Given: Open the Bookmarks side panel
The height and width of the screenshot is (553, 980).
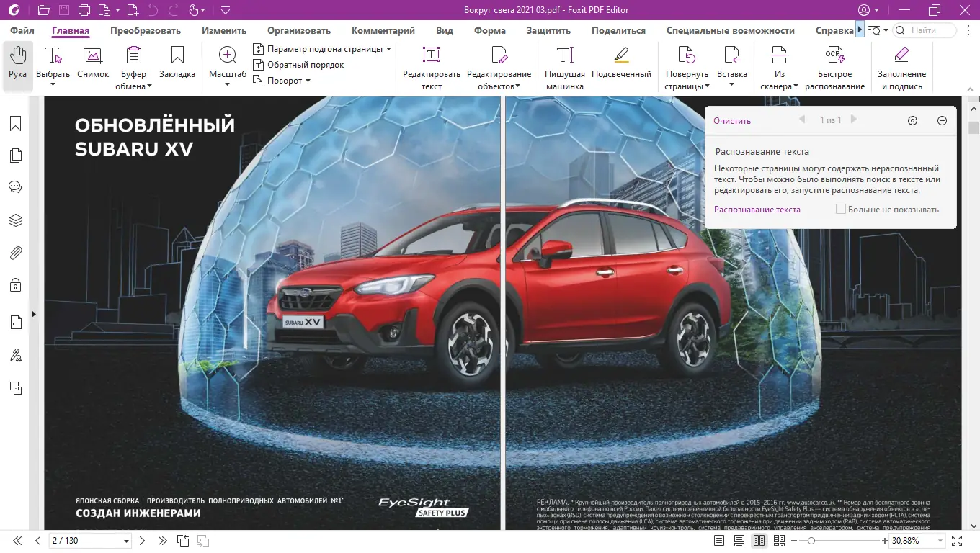Looking at the screenshot, I should (16, 124).
